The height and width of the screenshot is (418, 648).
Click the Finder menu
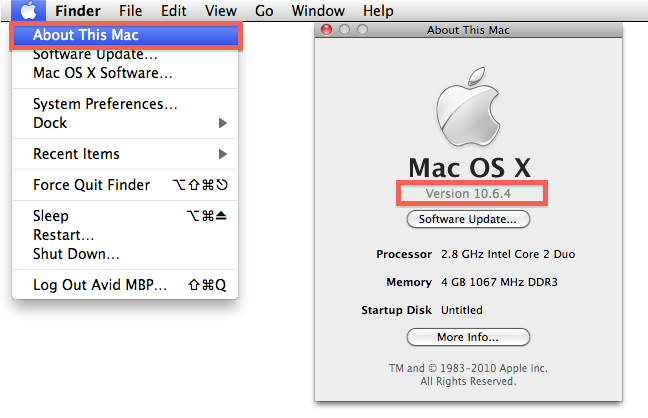pyautogui.click(x=78, y=11)
